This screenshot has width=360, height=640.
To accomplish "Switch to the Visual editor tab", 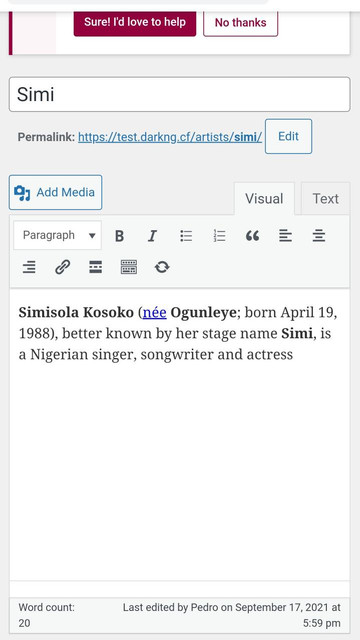I will (x=264, y=199).
